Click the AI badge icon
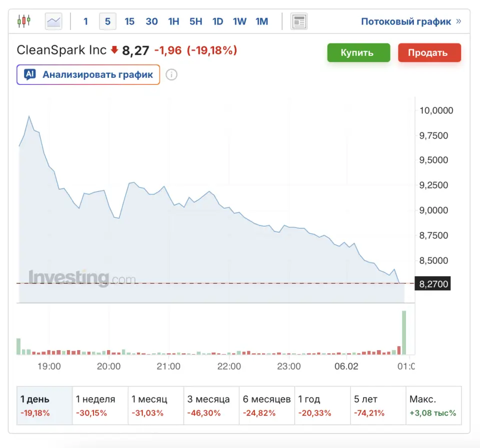This screenshot has width=480, height=448. [x=30, y=75]
